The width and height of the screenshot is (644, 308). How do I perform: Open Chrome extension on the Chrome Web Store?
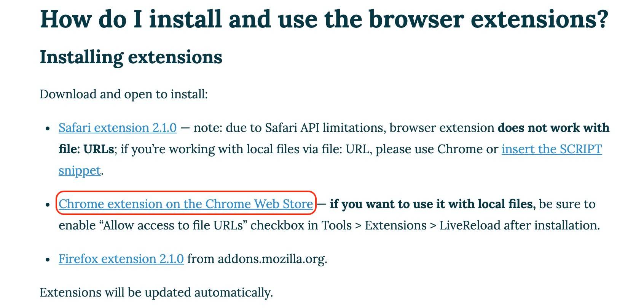click(x=186, y=204)
